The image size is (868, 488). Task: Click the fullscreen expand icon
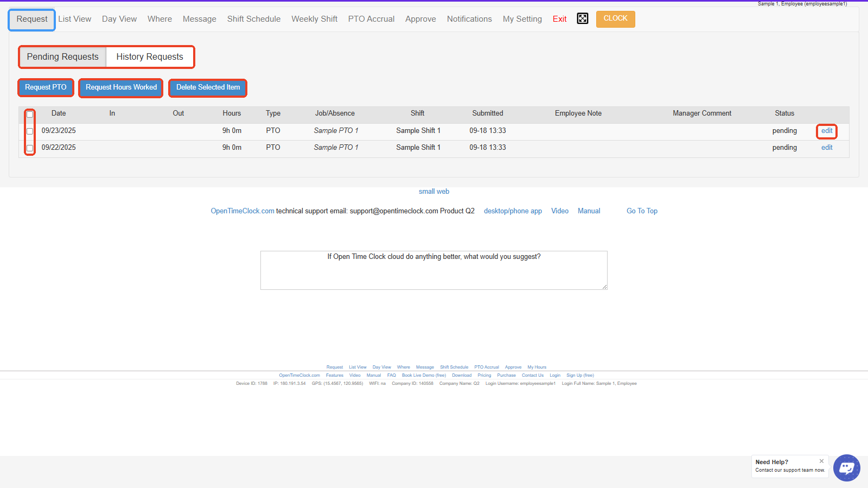(x=582, y=19)
